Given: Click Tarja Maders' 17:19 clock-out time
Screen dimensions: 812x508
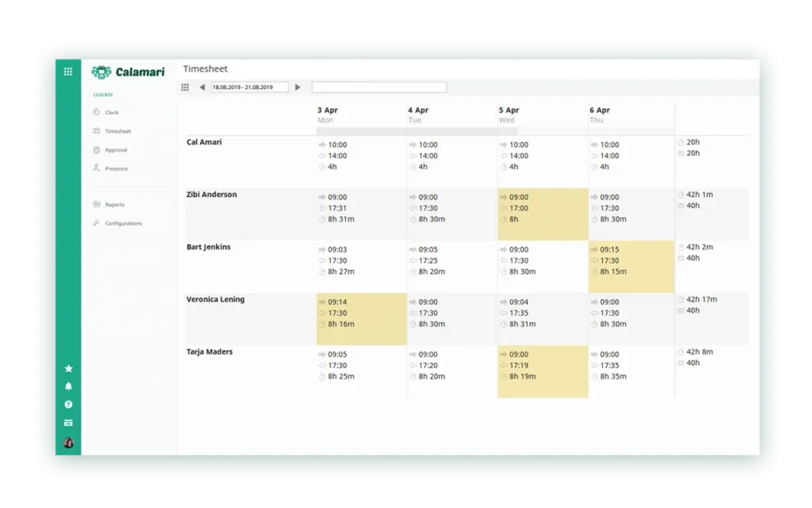Looking at the screenshot, I should [519, 365].
